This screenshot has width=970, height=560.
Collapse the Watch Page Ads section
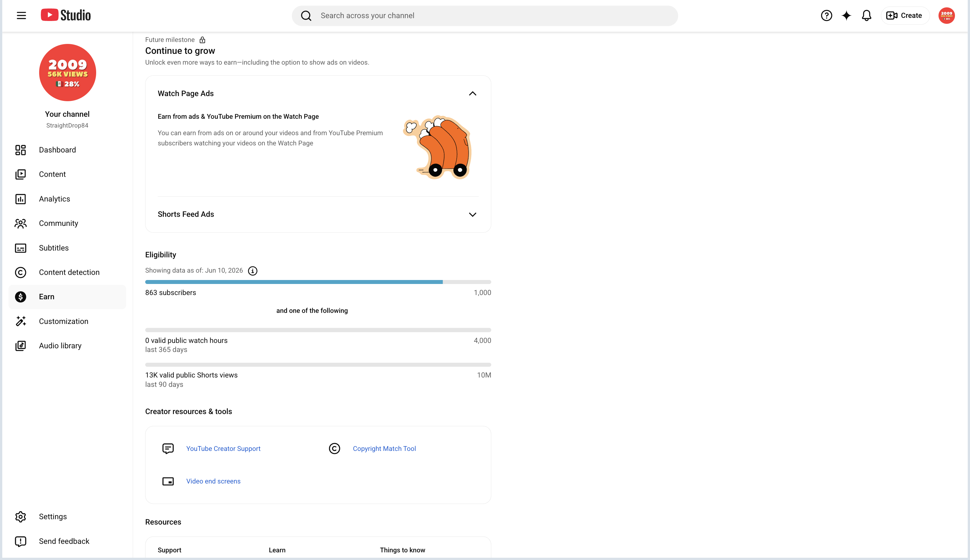(x=472, y=94)
